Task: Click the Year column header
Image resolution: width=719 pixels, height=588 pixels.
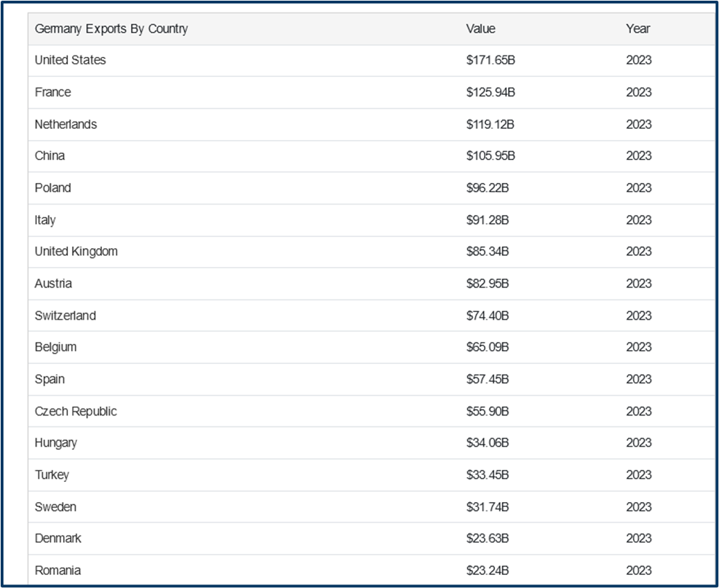Action: [x=638, y=29]
